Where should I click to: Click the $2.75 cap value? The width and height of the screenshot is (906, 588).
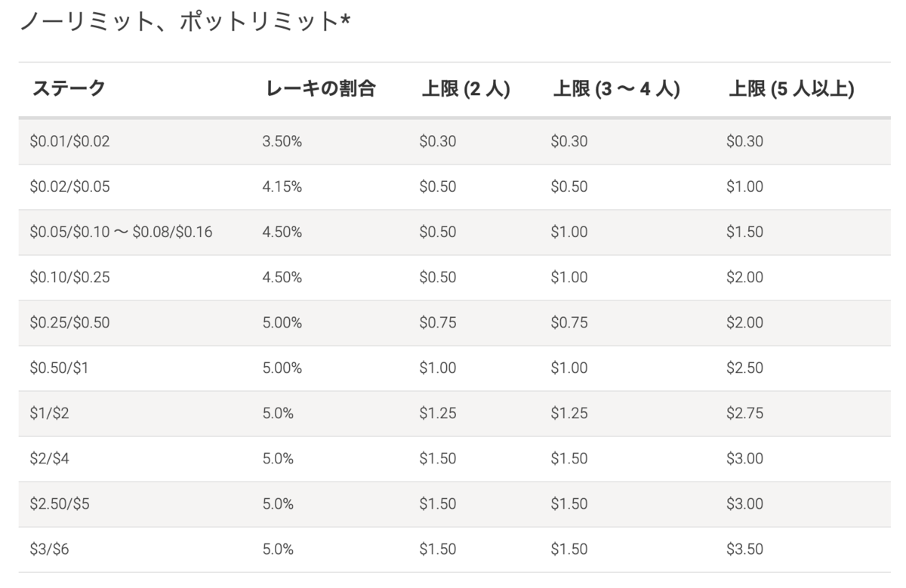tap(744, 413)
